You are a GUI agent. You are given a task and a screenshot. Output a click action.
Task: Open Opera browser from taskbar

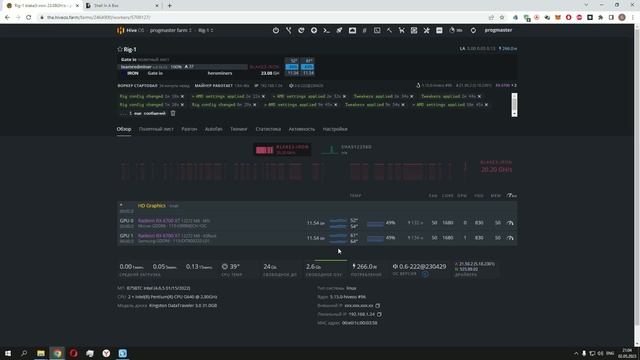point(73,353)
